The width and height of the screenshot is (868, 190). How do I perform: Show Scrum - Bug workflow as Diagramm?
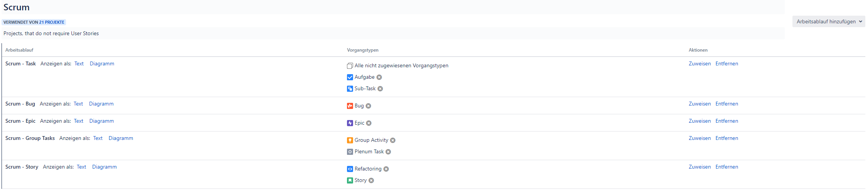[101, 104]
